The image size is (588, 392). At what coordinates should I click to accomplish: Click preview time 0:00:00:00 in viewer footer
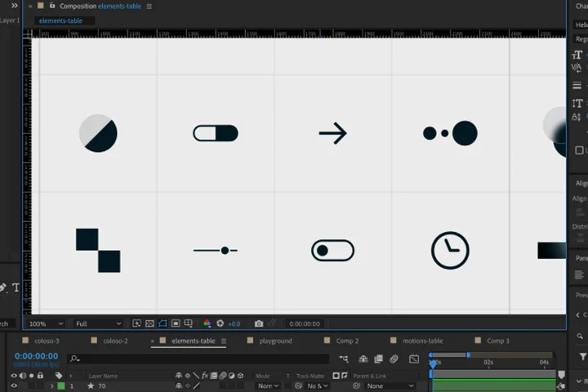tap(305, 323)
